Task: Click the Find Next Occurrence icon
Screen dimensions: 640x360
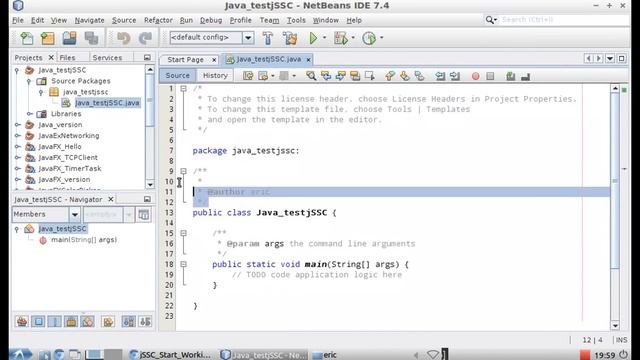Action: [340, 76]
